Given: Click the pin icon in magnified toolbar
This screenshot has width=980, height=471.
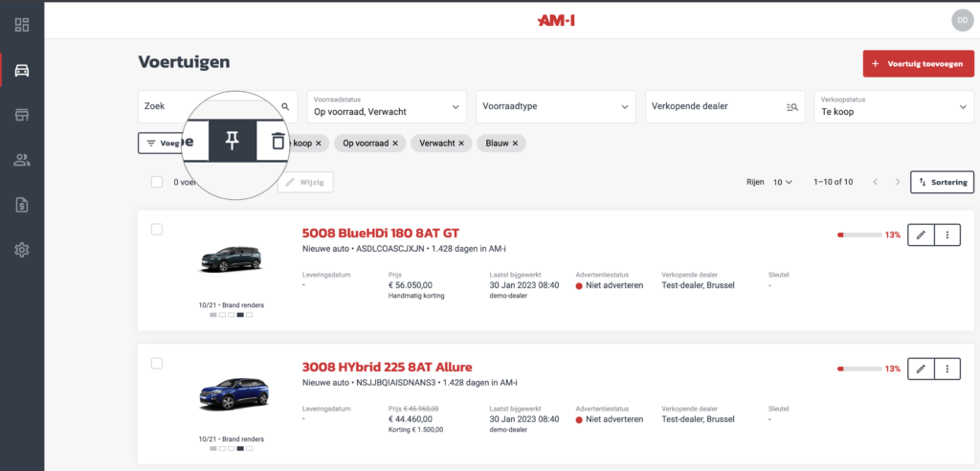Looking at the screenshot, I should pos(232,141).
